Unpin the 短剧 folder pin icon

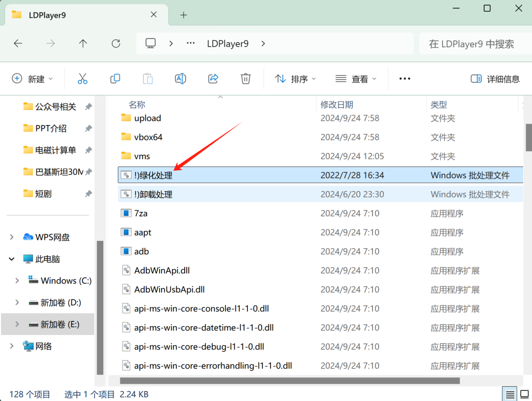tap(88, 194)
